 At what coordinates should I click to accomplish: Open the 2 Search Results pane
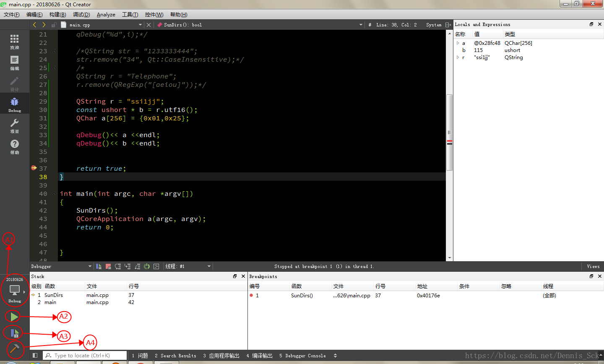(175, 356)
